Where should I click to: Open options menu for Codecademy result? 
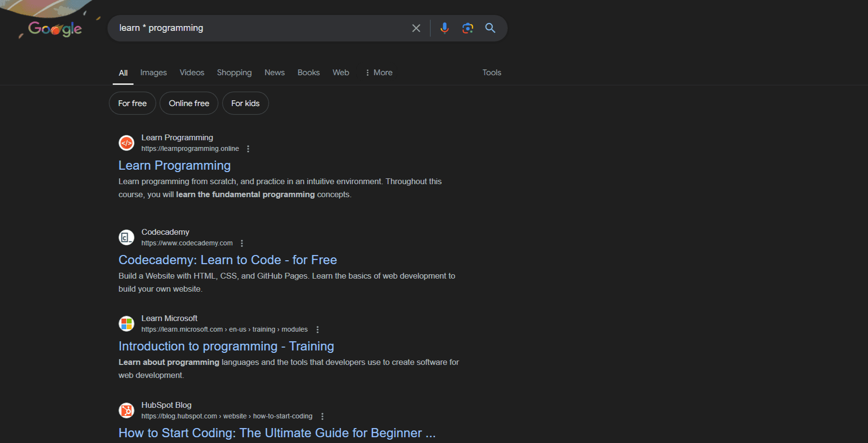[242, 243]
